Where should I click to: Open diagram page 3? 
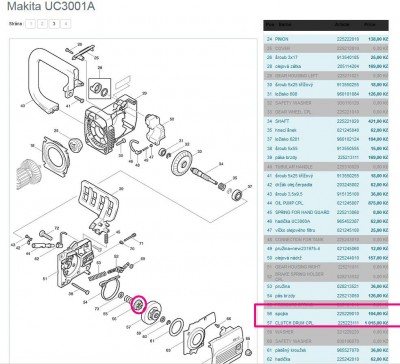tap(54, 24)
